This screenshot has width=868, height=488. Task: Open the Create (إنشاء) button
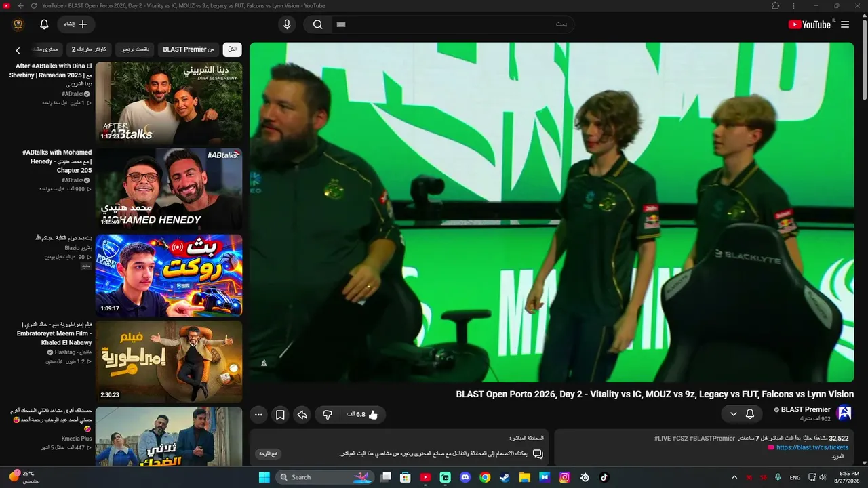pos(76,24)
